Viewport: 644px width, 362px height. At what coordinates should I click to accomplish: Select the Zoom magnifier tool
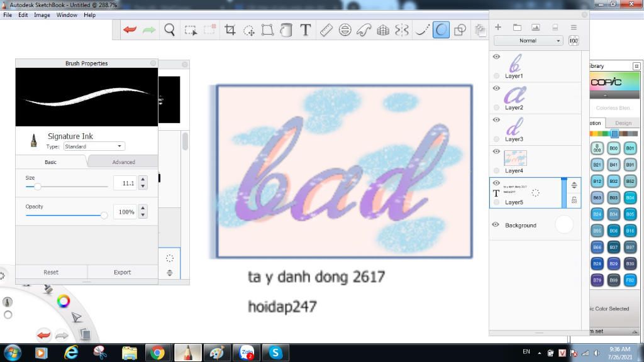169,30
